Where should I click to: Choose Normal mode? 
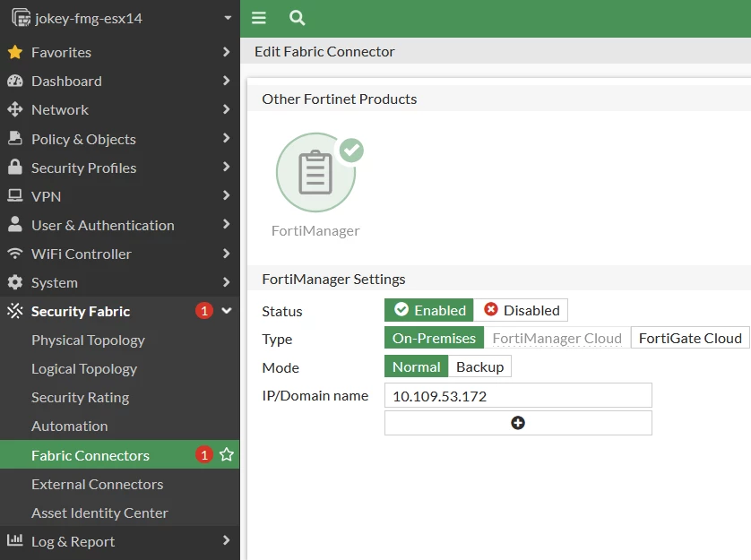pos(416,367)
